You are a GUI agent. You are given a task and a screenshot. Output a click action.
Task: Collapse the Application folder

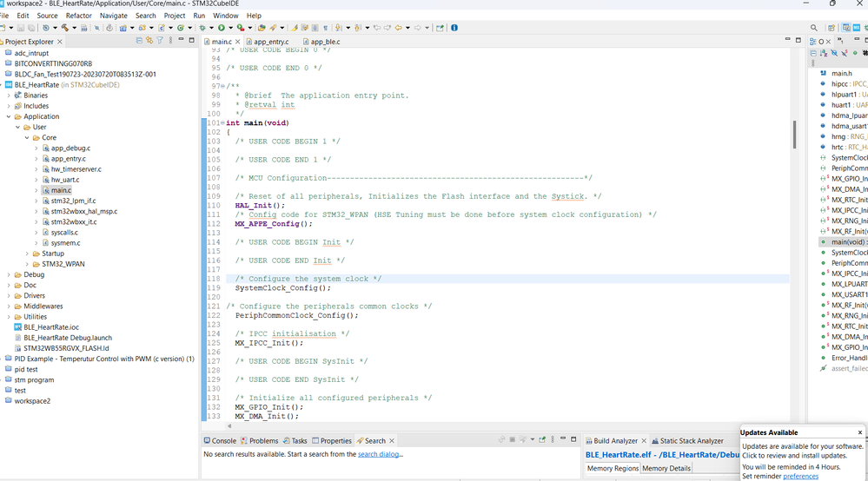tap(9, 116)
